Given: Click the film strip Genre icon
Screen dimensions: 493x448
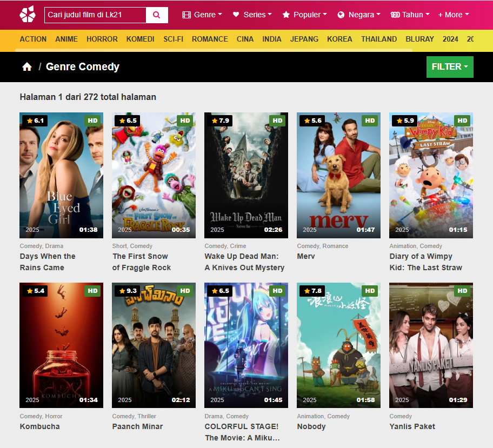Looking at the screenshot, I should click(x=186, y=15).
